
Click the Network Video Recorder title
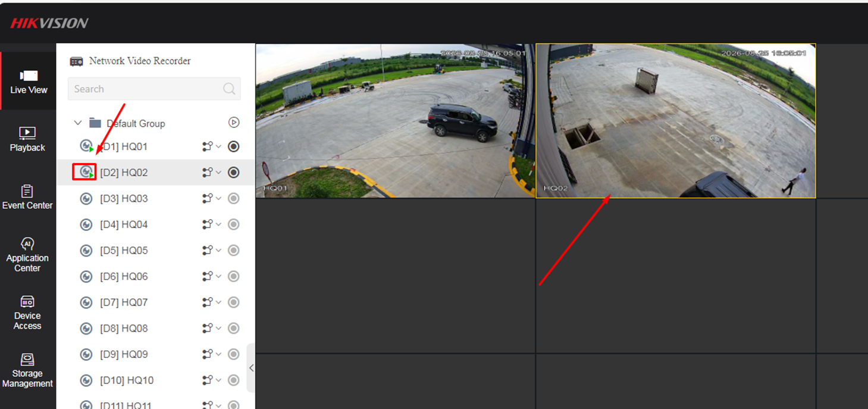point(140,61)
